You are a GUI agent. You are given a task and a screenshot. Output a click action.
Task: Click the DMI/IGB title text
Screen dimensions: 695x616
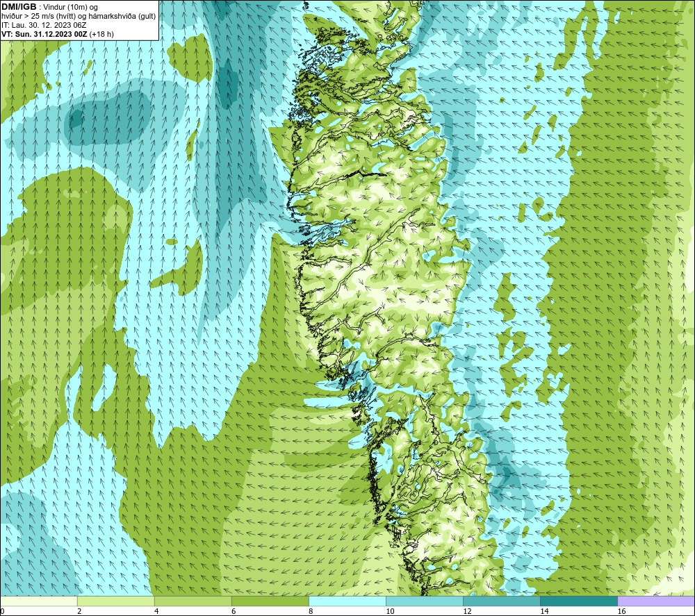(x=19, y=7)
